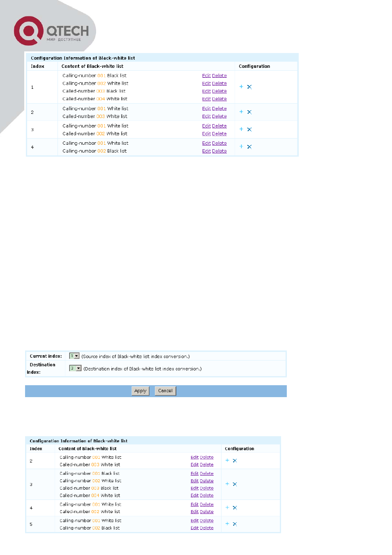Click X icon for index 4 in lower table
The image size is (392, 555).
point(235,508)
